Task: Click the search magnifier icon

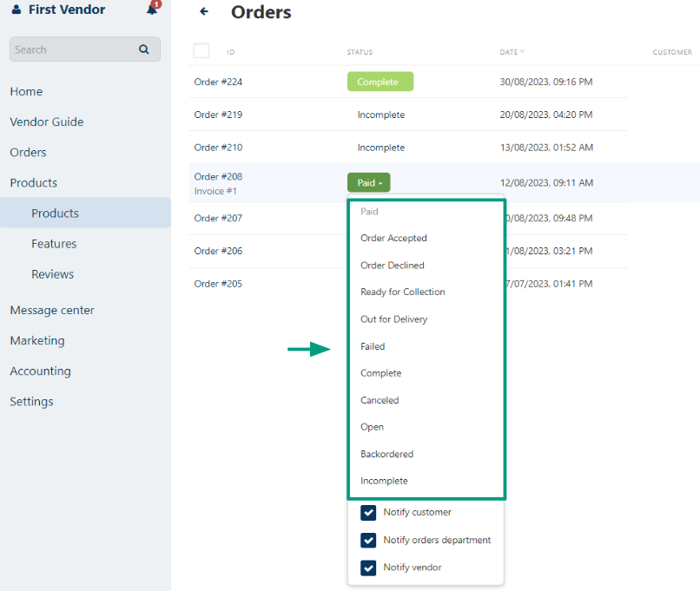Action: coord(144,49)
